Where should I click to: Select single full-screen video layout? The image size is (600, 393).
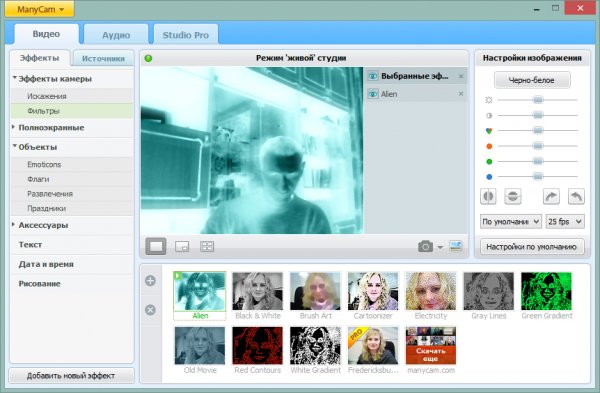coord(156,246)
